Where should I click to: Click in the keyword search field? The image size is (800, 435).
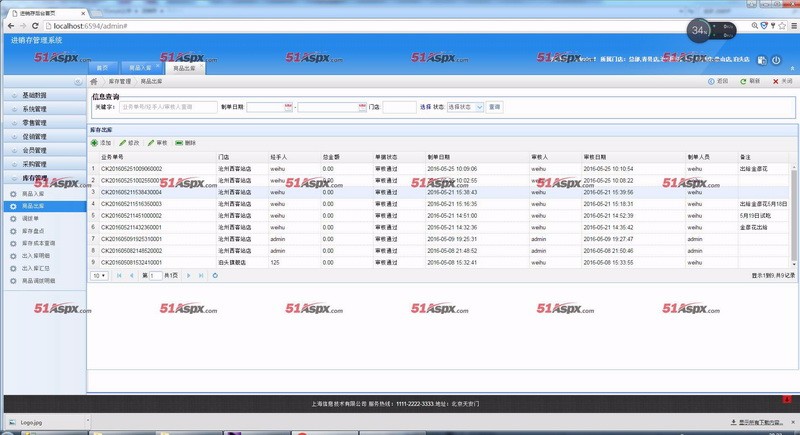click(168, 107)
